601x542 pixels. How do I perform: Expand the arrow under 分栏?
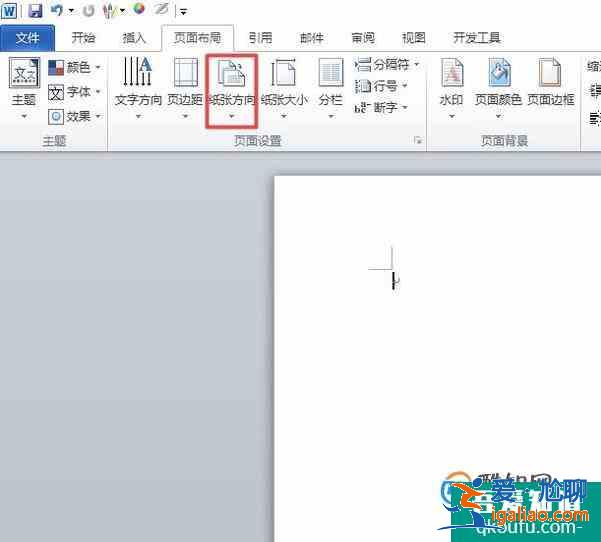tap(331, 116)
